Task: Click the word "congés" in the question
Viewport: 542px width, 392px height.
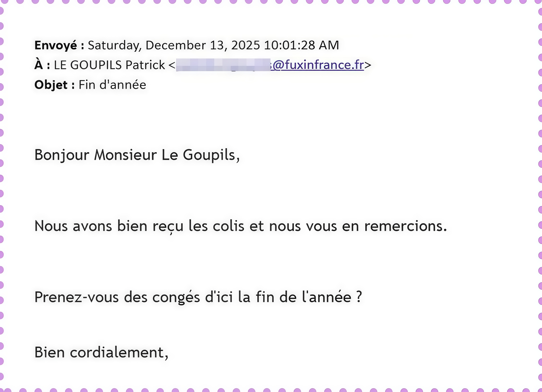Action: click(176, 297)
